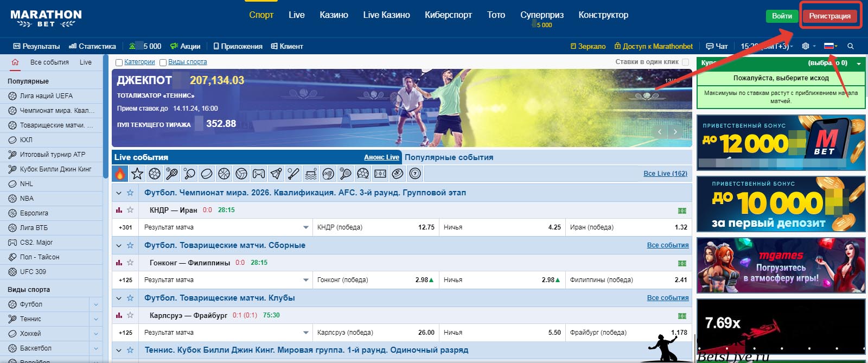Open the mgames promo banner
This screenshot has height=363, width=868.
click(x=781, y=266)
